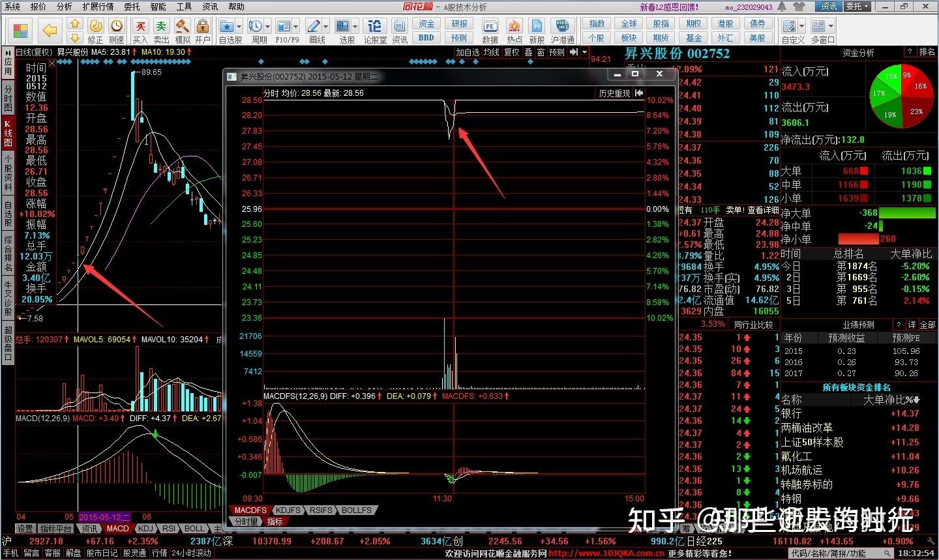This screenshot has width=939, height=560.
Task: Click the colorful home grid icon
Action: point(21,30)
